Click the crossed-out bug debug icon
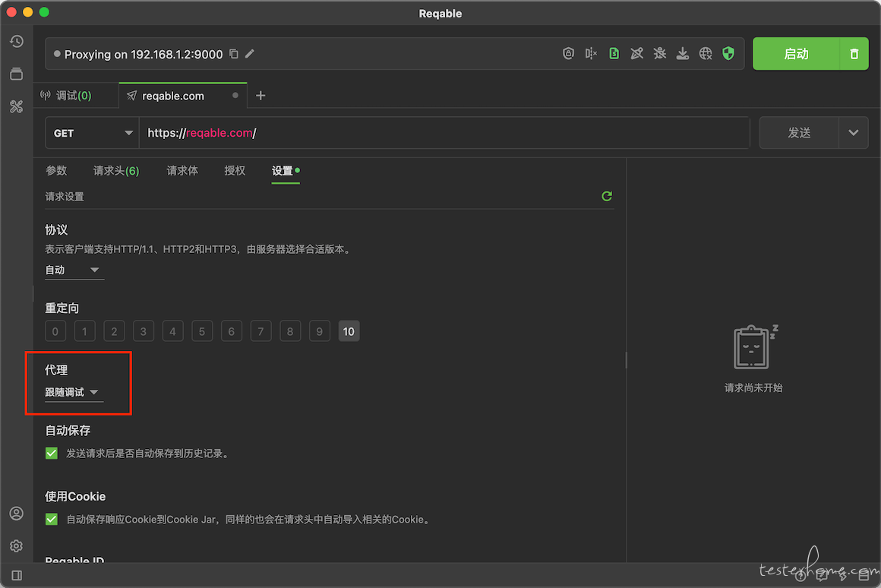 tap(660, 54)
